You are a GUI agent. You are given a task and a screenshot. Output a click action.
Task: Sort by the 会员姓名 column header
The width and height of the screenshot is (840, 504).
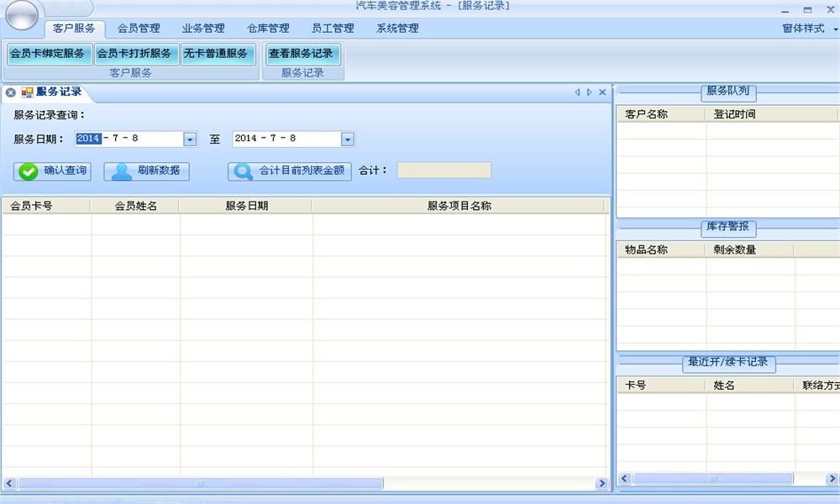tap(135, 206)
